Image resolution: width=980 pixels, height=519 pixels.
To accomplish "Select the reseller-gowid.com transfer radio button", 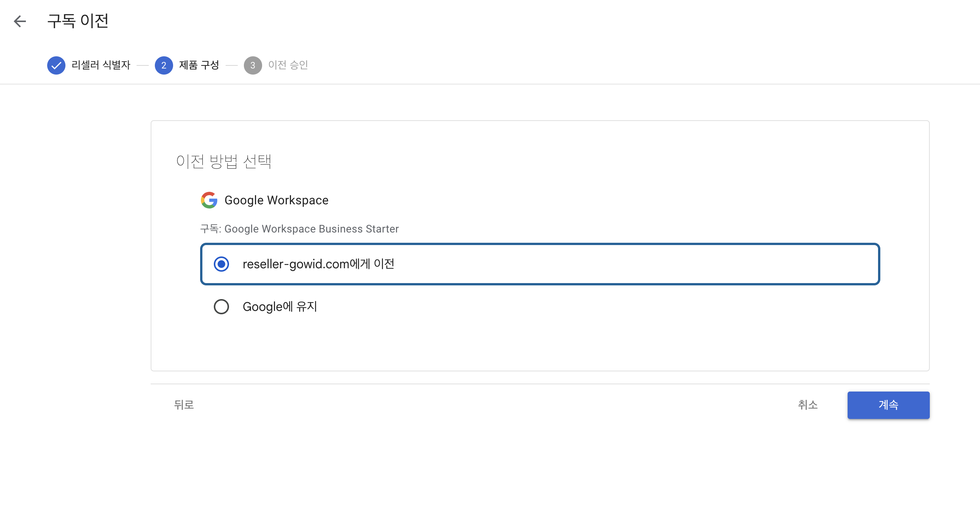I will click(x=221, y=264).
